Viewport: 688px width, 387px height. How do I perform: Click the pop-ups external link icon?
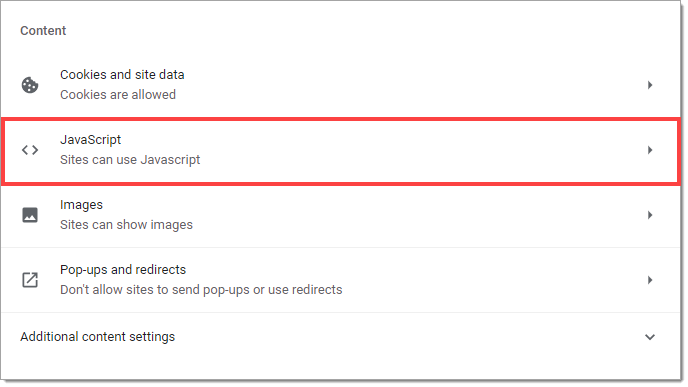30,280
